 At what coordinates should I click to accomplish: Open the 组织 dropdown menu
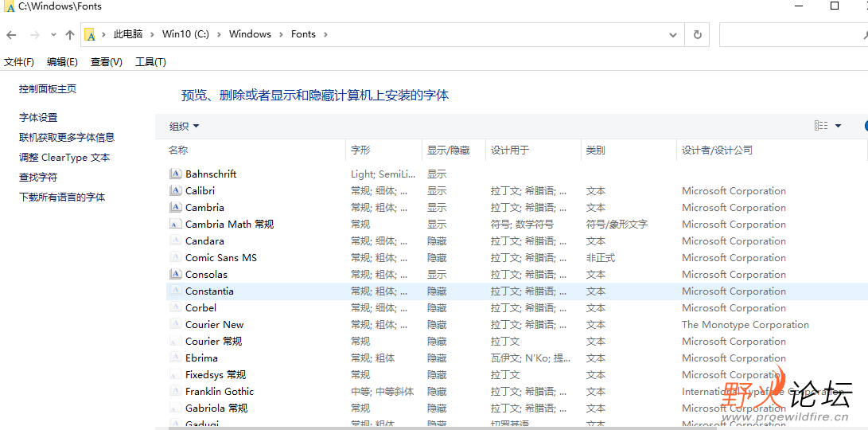185,127
